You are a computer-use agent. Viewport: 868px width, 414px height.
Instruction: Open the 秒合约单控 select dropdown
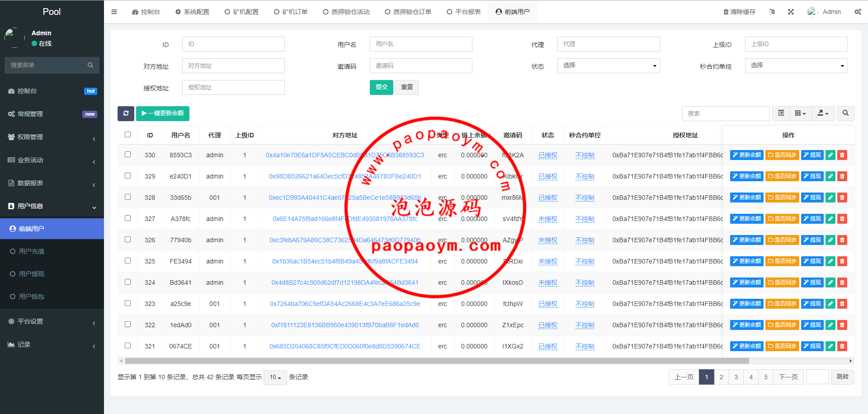[796, 66]
